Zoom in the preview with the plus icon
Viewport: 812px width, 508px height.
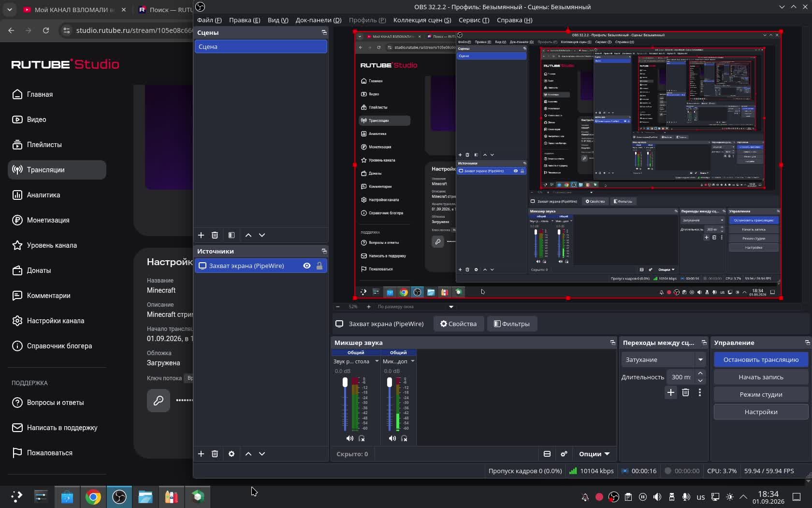[368, 307]
